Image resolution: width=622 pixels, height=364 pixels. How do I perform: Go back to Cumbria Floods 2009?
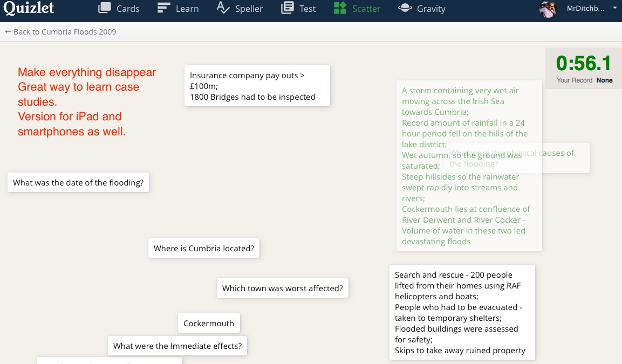tap(60, 32)
